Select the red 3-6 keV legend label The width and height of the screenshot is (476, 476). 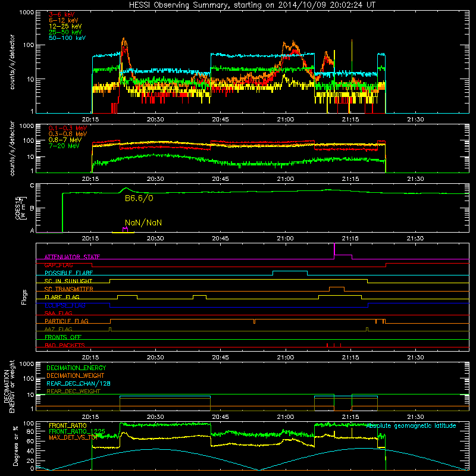tap(61, 14)
